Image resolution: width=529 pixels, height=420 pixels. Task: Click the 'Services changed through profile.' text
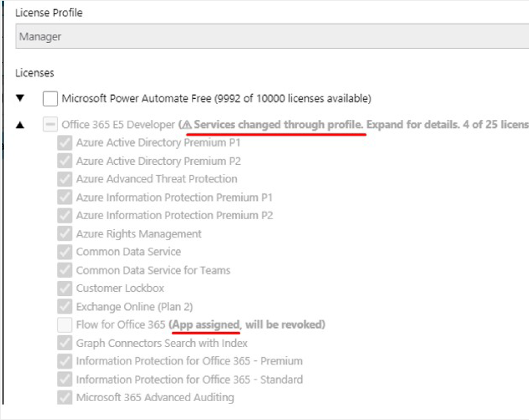(x=278, y=125)
